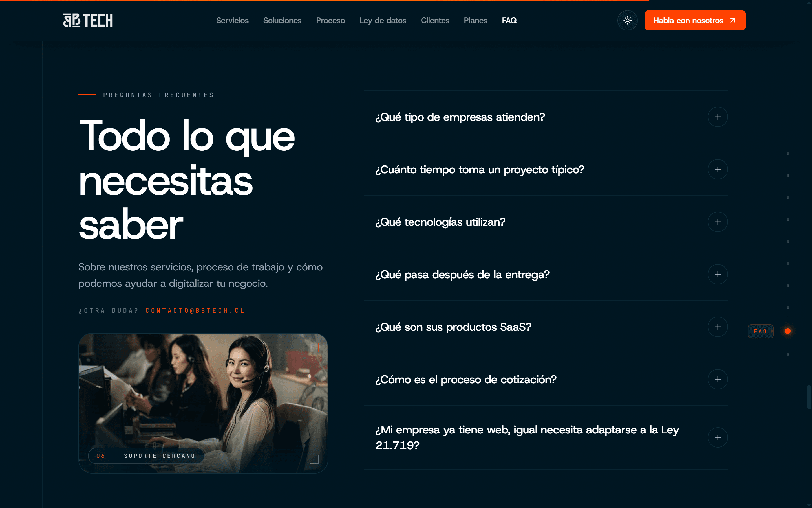
Task: Open question ¿Qué tecnologías utilizan?
Action: coord(440,222)
